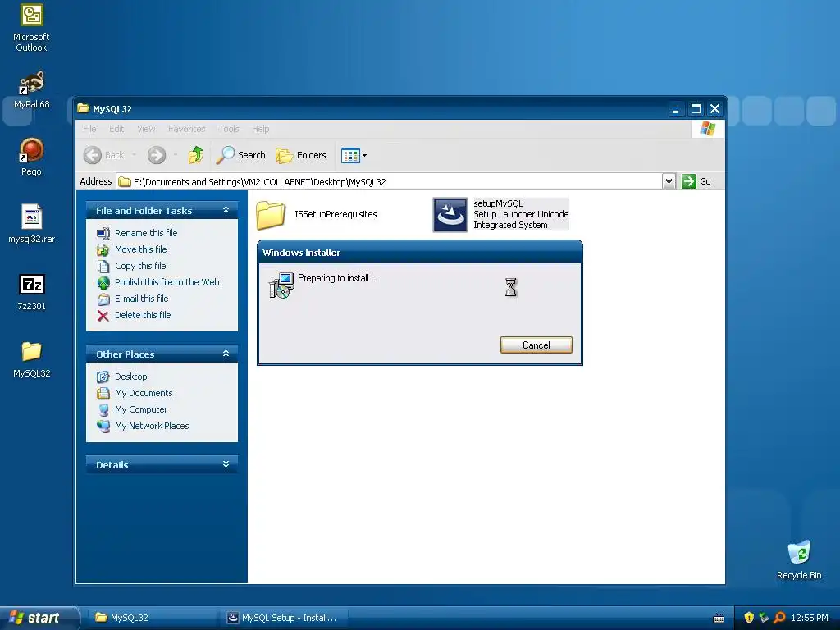
Task: Go to My Network Places link
Action: (152, 426)
